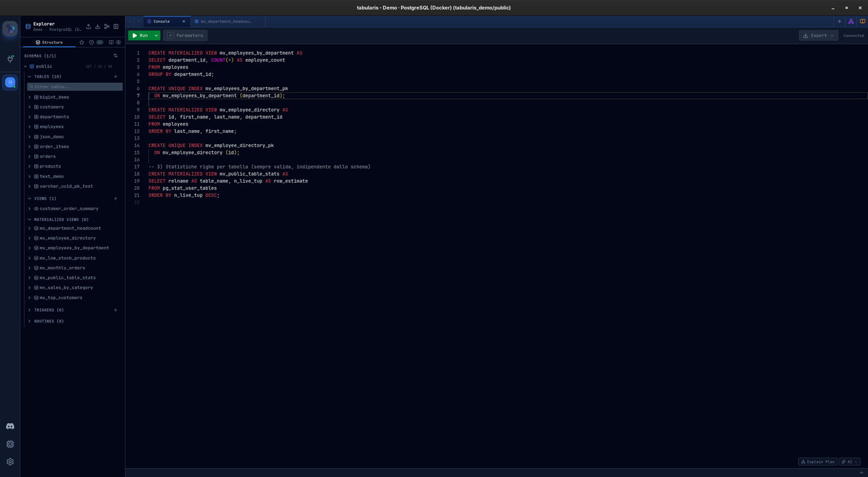This screenshot has width=868, height=477.
Task: Select the text_demo table
Action: point(52,176)
